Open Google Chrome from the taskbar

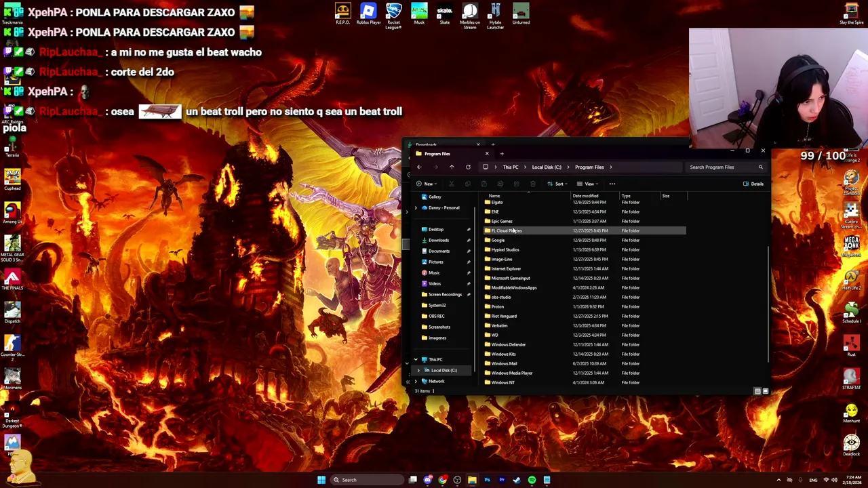coord(442,480)
